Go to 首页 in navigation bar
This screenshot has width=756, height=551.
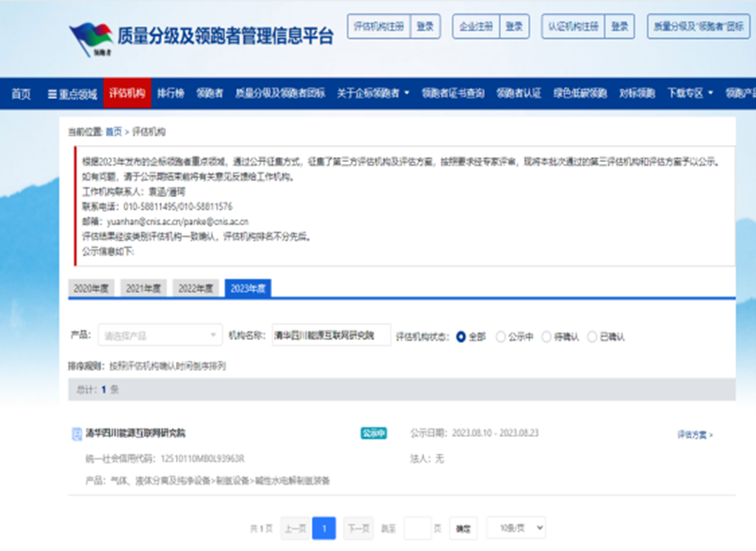[21, 93]
